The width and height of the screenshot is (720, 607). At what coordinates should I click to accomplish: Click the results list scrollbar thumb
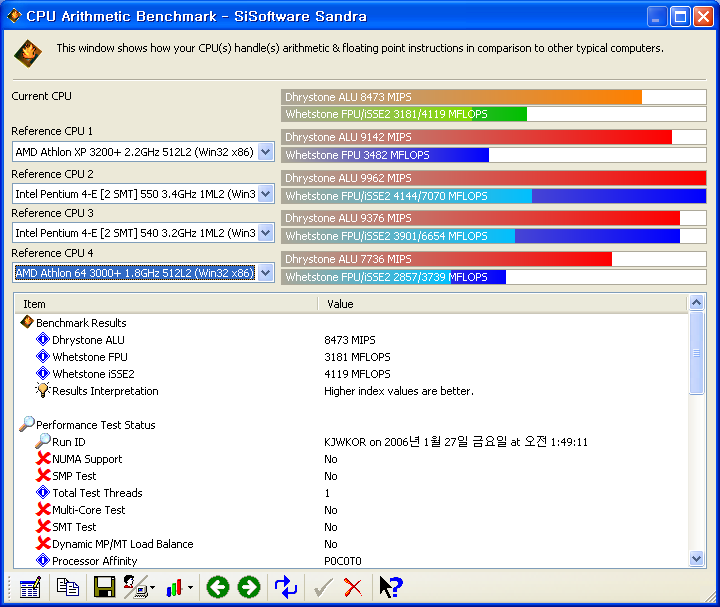point(697,353)
